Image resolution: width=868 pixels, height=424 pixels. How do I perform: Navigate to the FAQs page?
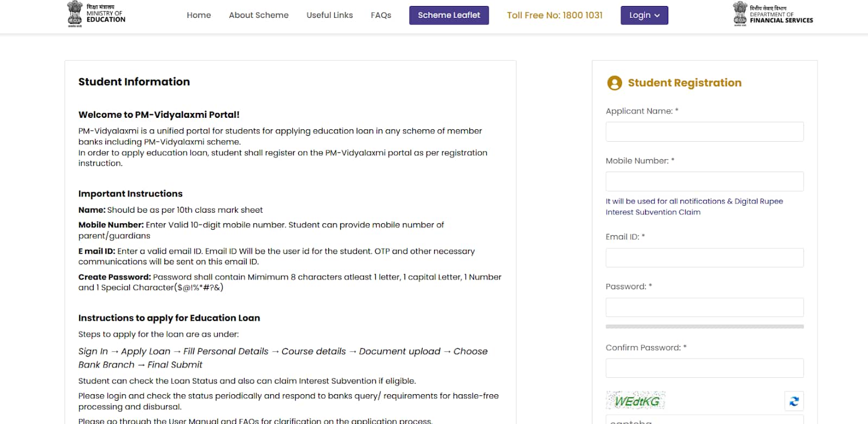381,15
